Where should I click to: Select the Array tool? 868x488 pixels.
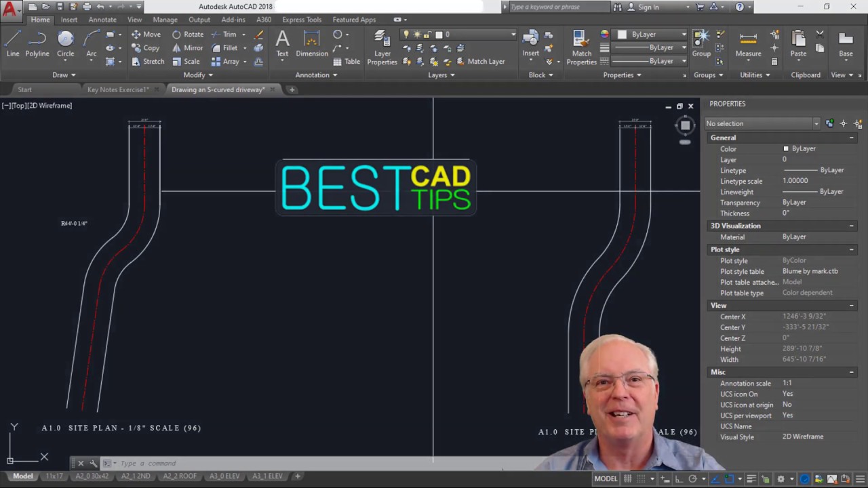tap(225, 62)
